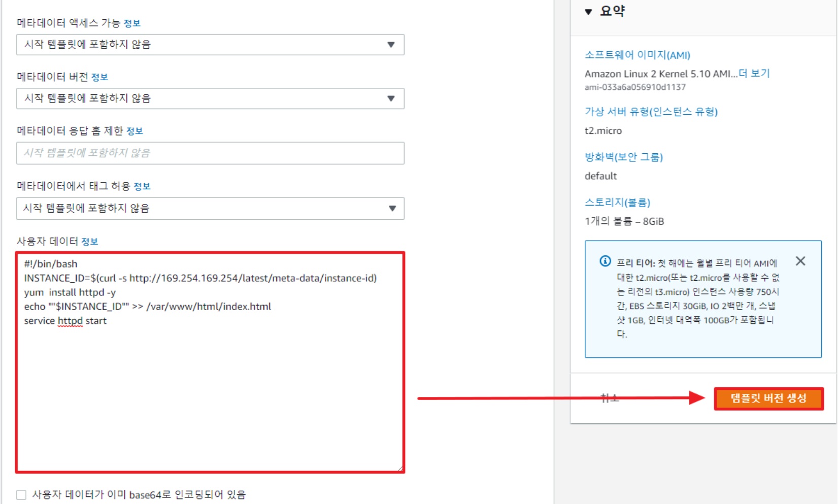Image resolution: width=839 pixels, height=504 pixels.
Task: Check 사용자 데이터가 이미 base64로 인코딩되어 있음 checkbox
Action: point(21,495)
